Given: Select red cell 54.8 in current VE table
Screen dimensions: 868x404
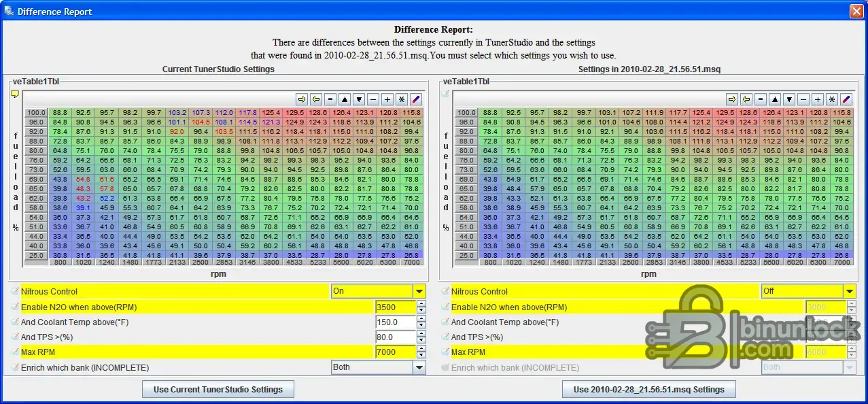Looking at the screenshot, I should (x=84, y=179).
